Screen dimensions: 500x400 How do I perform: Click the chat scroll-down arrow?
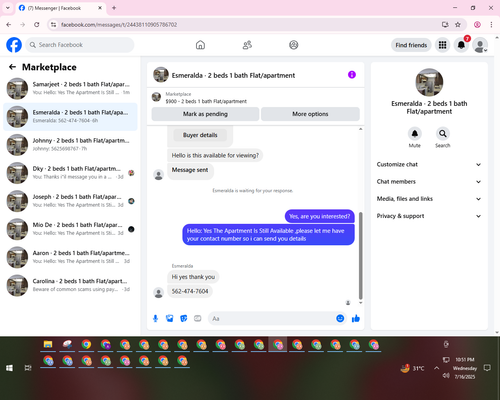pos(360,303)
